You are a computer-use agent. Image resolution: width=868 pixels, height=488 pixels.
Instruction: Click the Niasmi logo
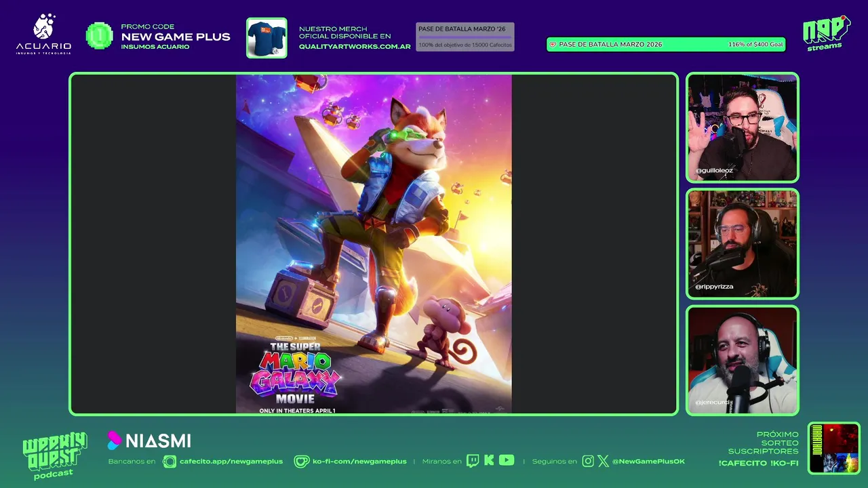pyautogui.click(x=149, y=441)
